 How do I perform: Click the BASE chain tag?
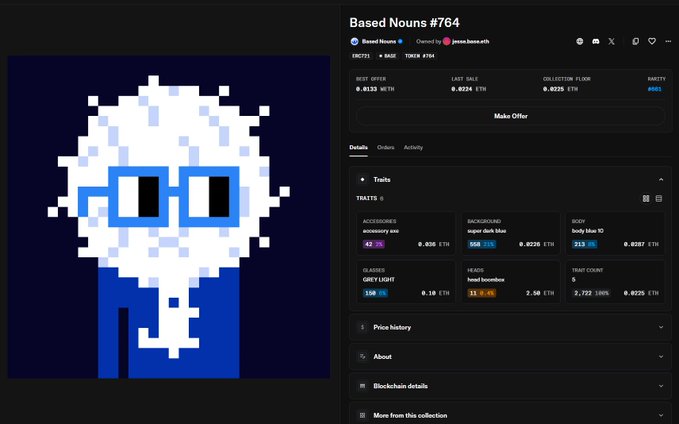click(x=388, y=56)
